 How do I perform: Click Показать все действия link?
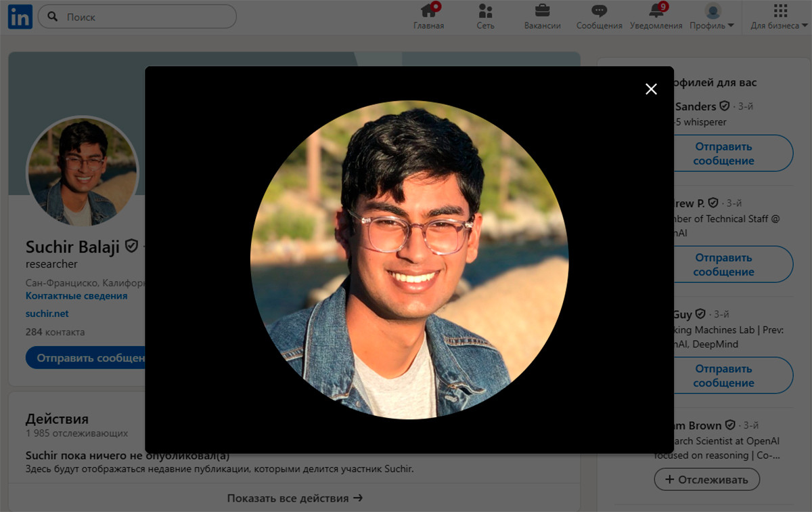coord(294,498)
